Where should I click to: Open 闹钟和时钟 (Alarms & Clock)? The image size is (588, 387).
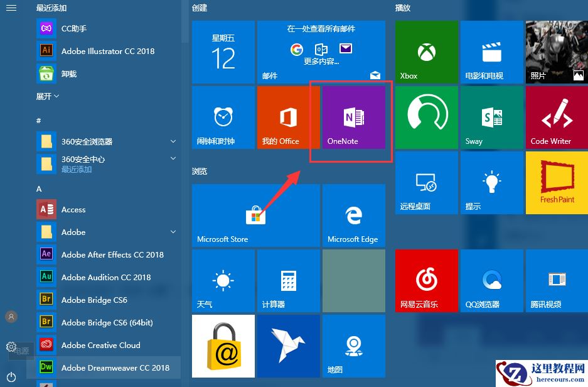[223, 117]
